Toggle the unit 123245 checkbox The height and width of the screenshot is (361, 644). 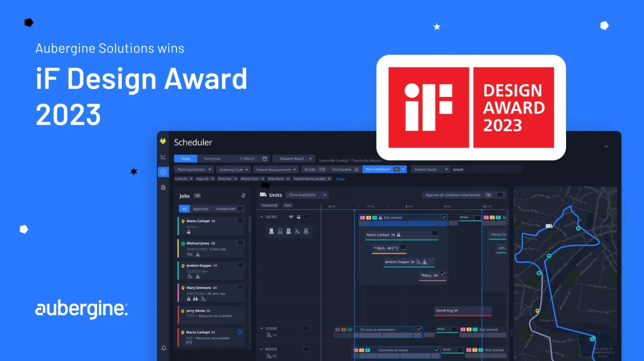click(306, 328)
